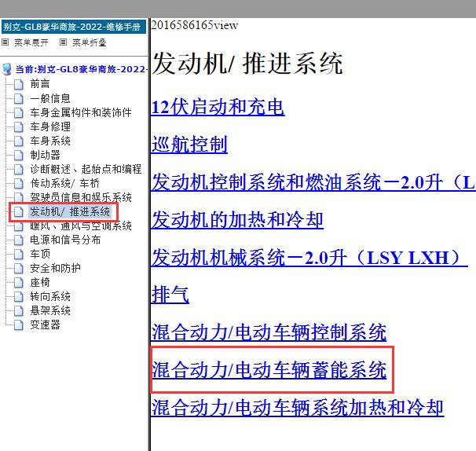Open 混合动力/电动车辆系统加热和冷却 link
The width and height of the screenshot is (476, 451).
click(x=298, y=408)
